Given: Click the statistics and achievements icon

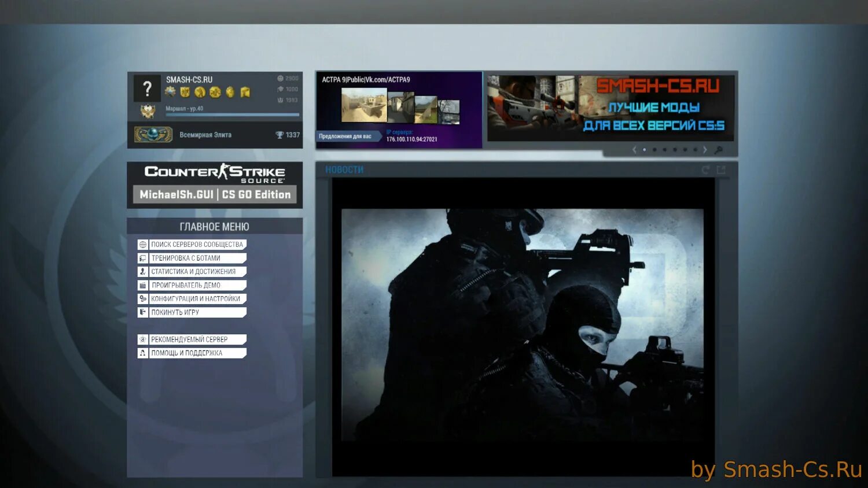Looking at the screenshot, I should click(142, 272).
